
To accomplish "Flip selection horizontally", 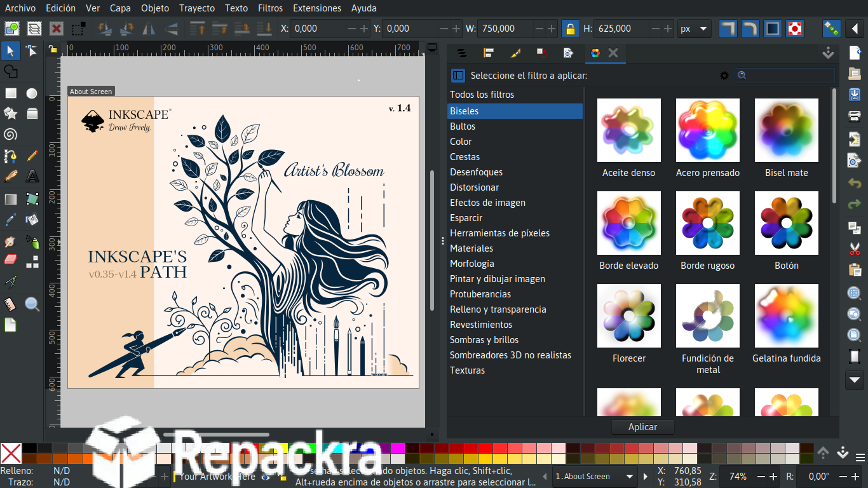I will [x=149, y=29].
